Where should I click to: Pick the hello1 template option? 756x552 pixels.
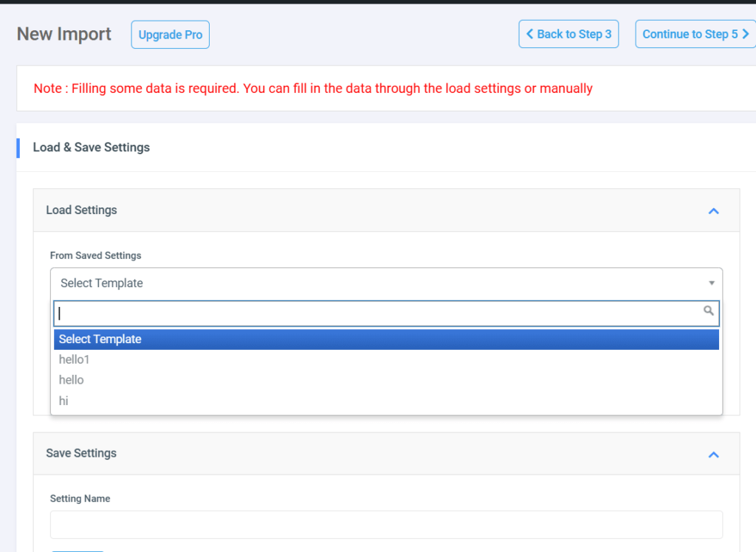click(386, 359)
